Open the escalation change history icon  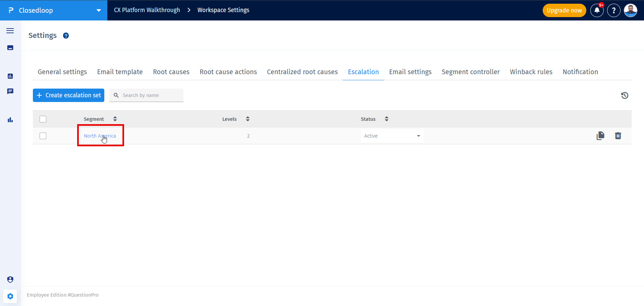[625, 95]
